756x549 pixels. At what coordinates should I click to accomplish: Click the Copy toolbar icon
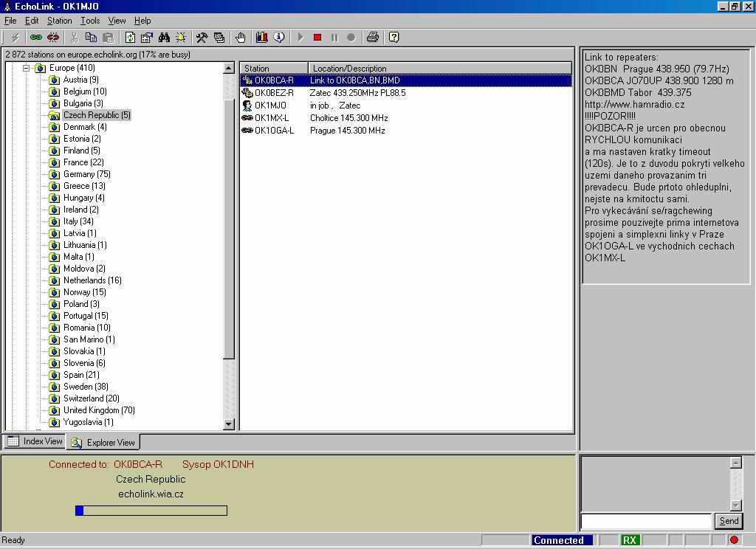[x=91, y=37]
